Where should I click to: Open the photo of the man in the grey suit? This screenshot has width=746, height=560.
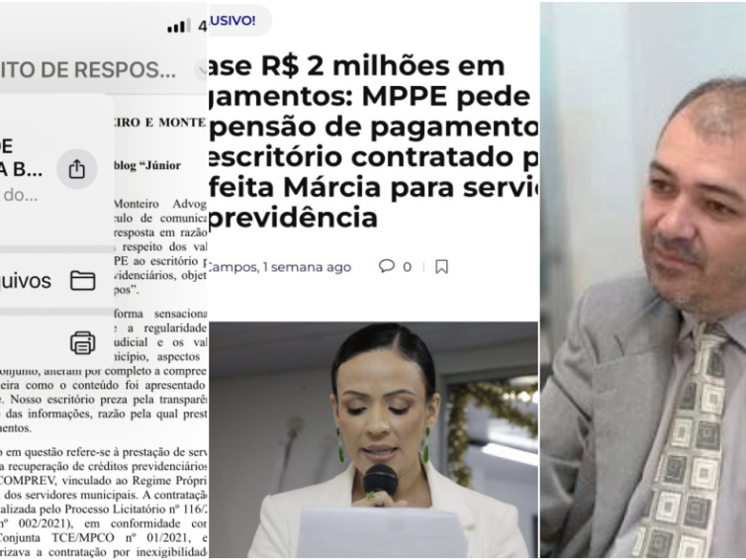point(643,280)
